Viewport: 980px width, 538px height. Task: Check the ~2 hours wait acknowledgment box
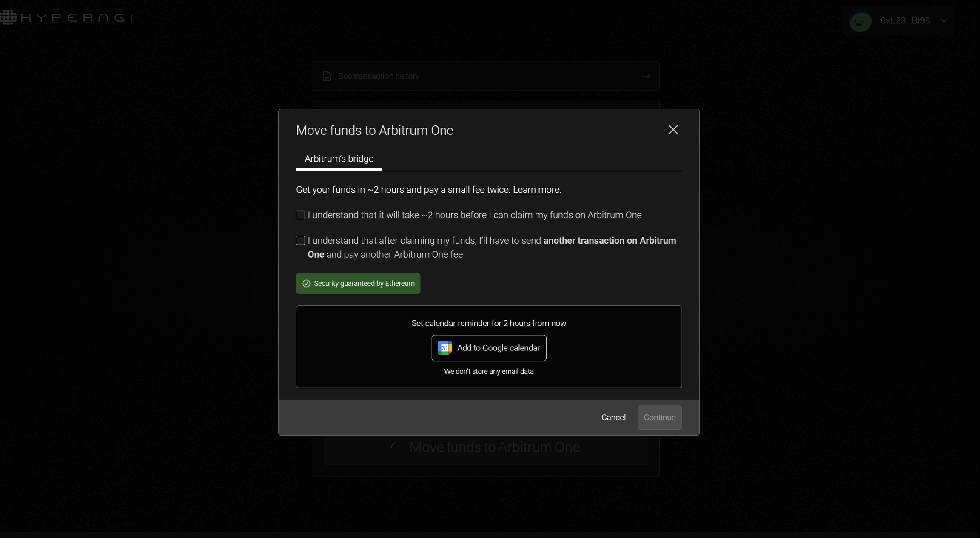tap(300, 215)
